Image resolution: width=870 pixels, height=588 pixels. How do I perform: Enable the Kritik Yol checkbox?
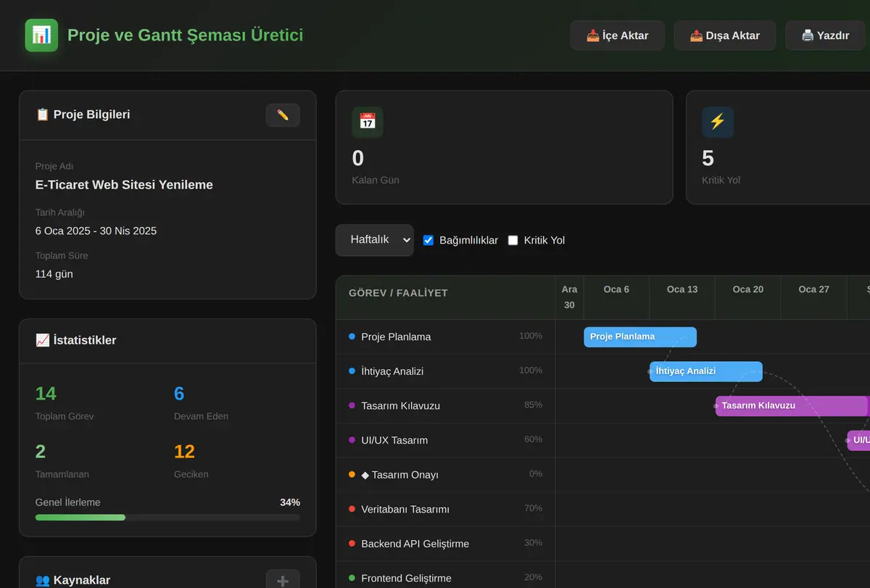[x=513, y=240]
